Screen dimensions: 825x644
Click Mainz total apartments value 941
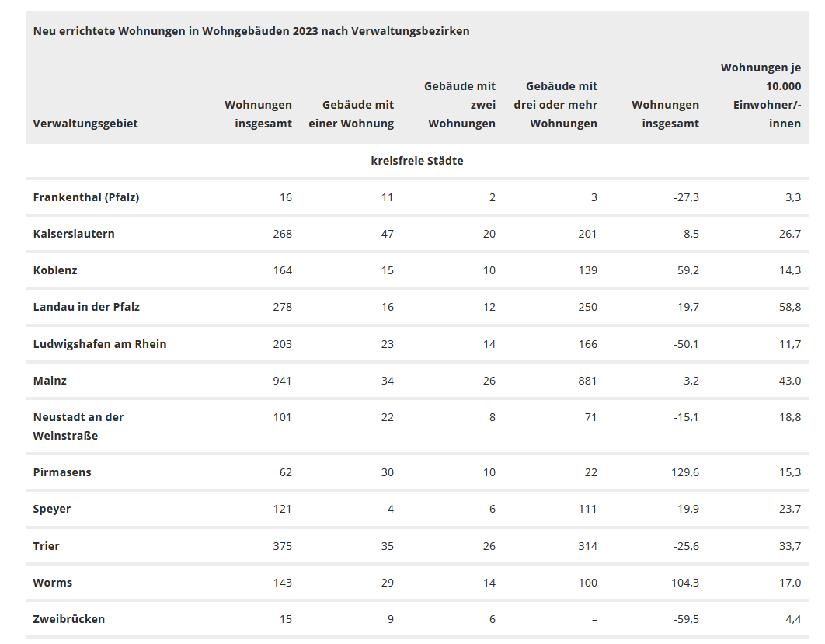pyautogui.click(x=281, y=381)
